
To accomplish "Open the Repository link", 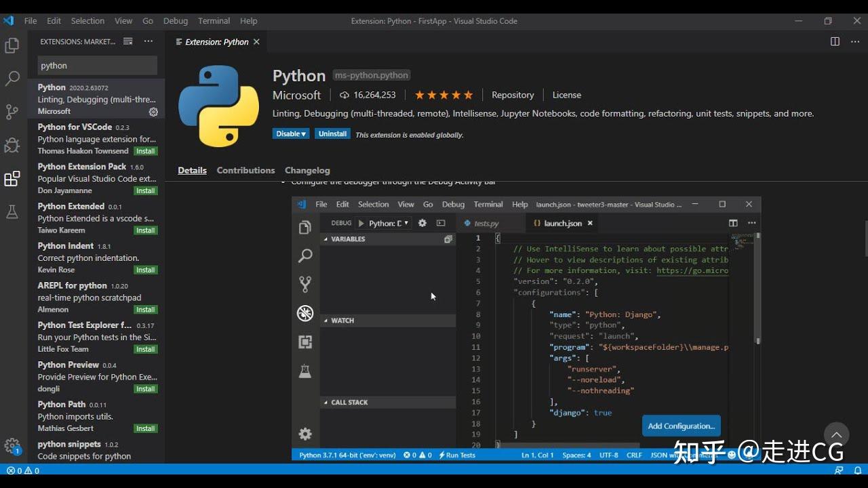I will point(513,95).
